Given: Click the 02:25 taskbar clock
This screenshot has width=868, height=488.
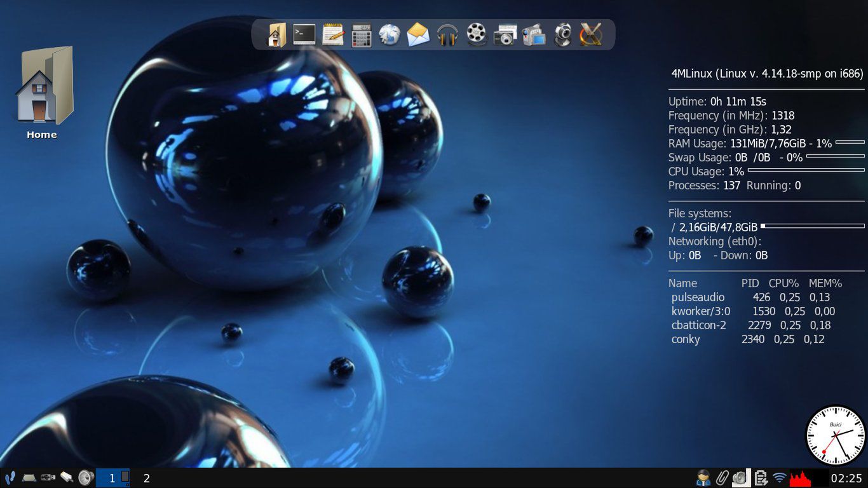Looking at the screenshot, I should [x=846, y=478].
